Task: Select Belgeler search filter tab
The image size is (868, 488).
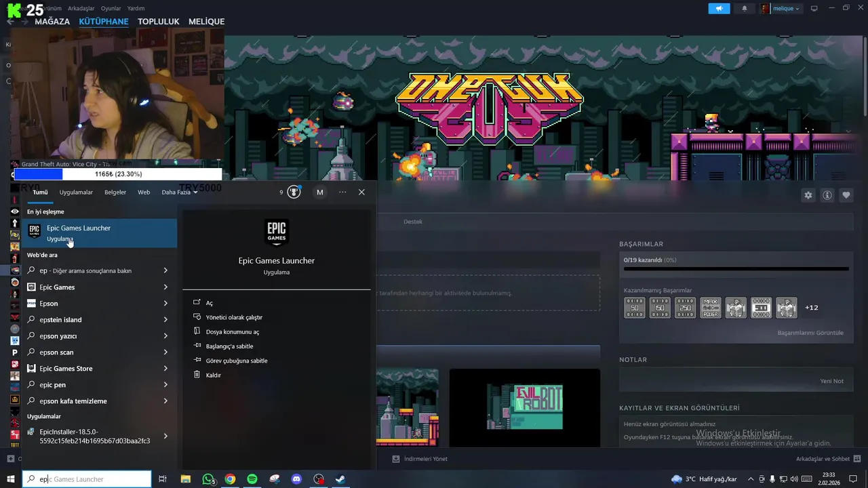Action: (115, 192)
